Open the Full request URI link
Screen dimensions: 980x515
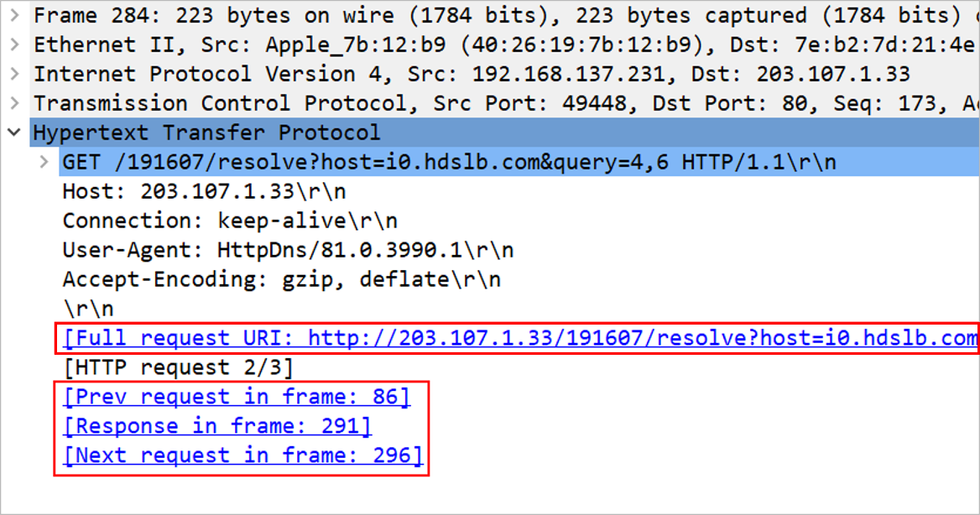(520, 338)
